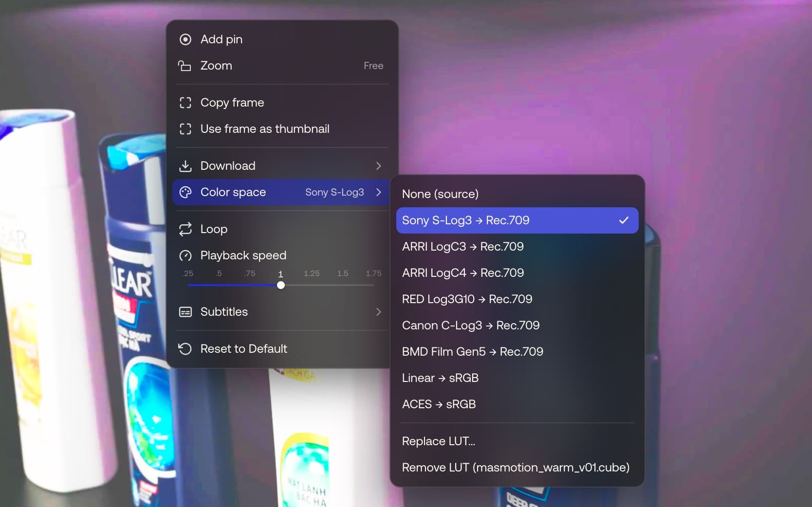Viewport: 812px width, 507px height.
Task: Click the Loop arrows icon
Action: pyautogui.click(x=185, y=229)
